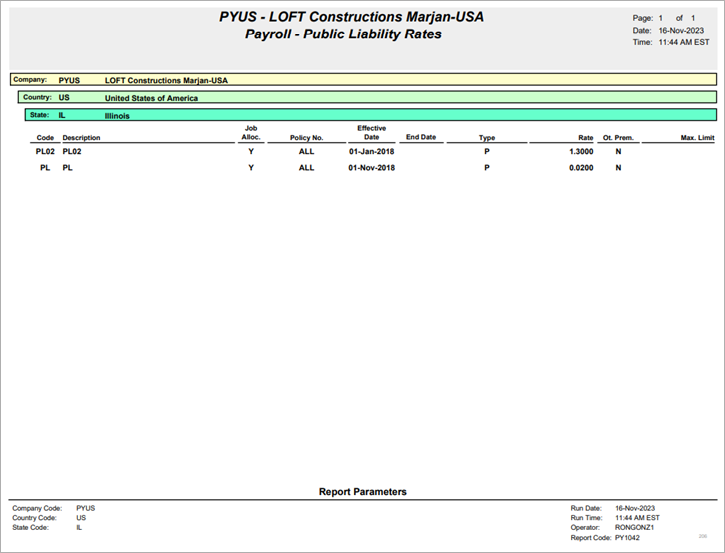Click the Job Alloc. 'Y' in the PL02 row
This screenshot has width=725, height=553.
point(251,152)
